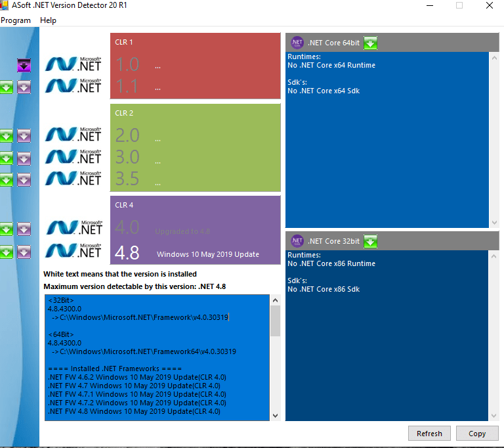Minimize the ASoft .NET Version Detector window
Screen dimensions: 504x448
click(430, 5)
